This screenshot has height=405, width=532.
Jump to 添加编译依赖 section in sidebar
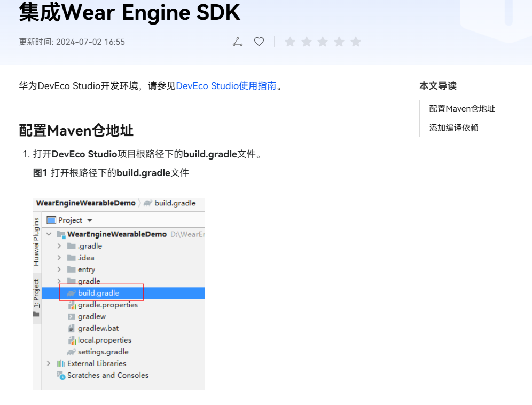pyautogui.click(x=453, y=128)
